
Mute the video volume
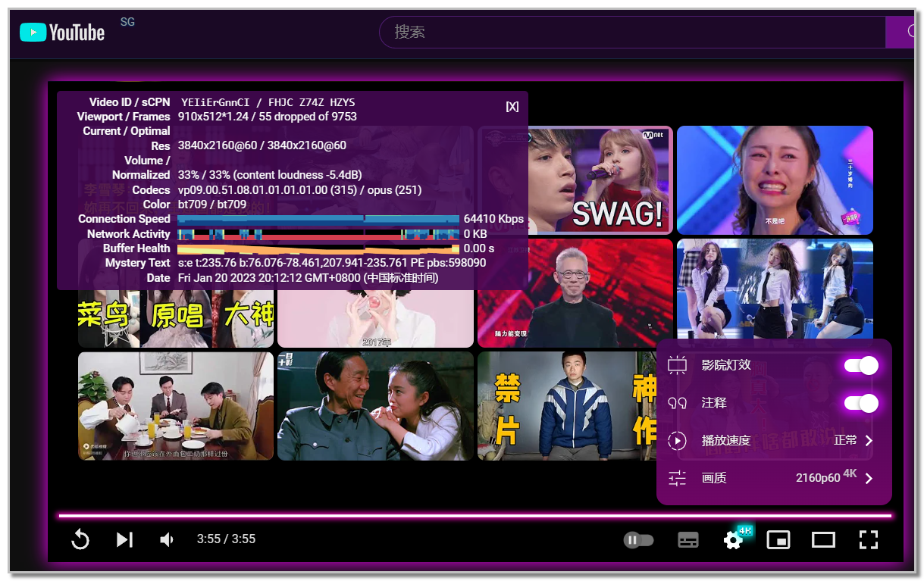coord(167,539)
